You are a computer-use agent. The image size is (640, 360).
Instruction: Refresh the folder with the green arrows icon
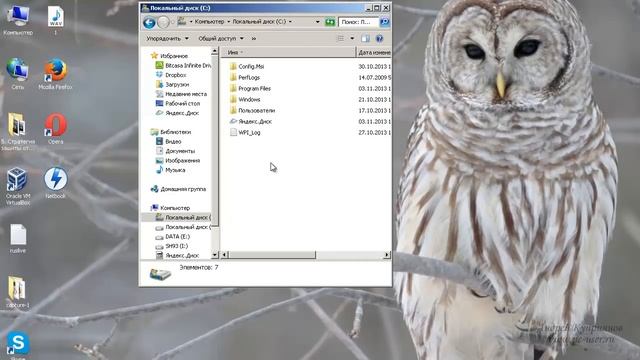(x=330, y=22)
